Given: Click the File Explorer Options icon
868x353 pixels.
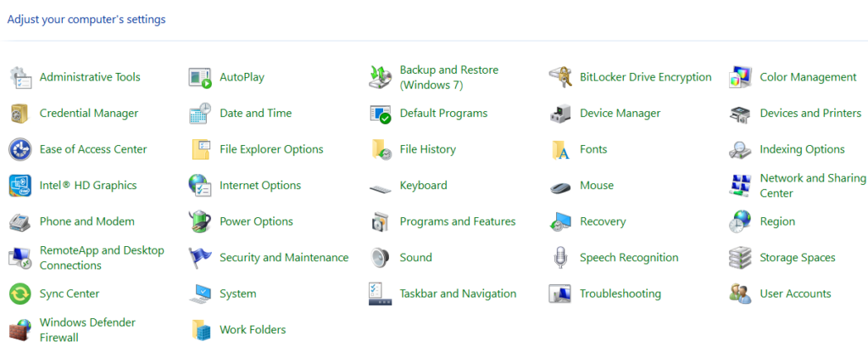Looking at the screenshot, I should [x=200, y=149].
